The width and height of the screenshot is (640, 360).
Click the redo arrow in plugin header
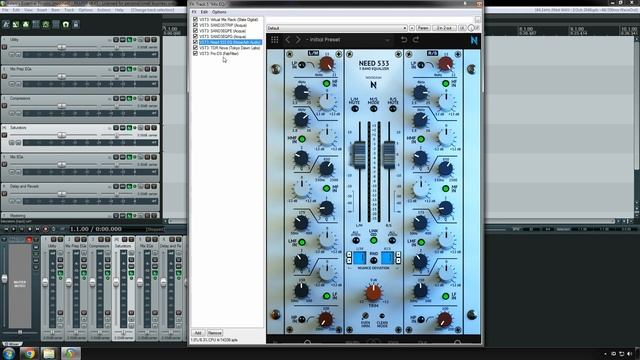(416, 40)
